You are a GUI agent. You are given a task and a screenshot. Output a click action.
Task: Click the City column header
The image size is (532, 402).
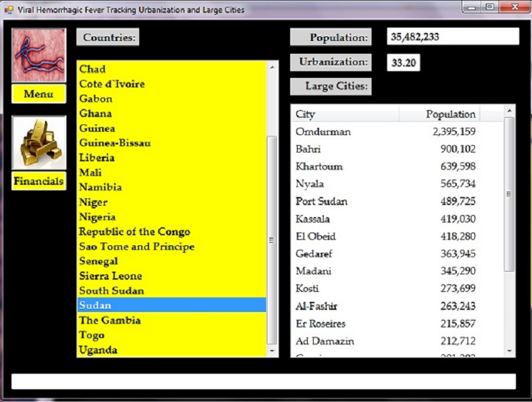[345, 114]
